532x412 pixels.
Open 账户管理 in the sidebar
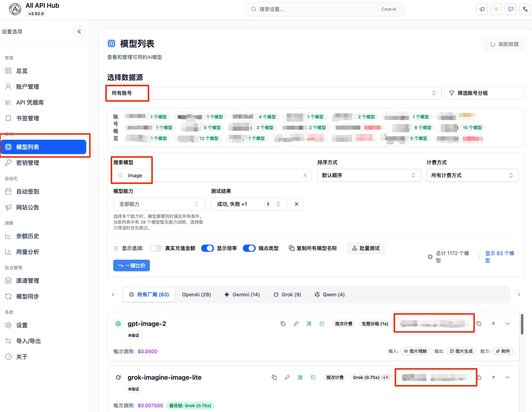[x=44, y=87]
